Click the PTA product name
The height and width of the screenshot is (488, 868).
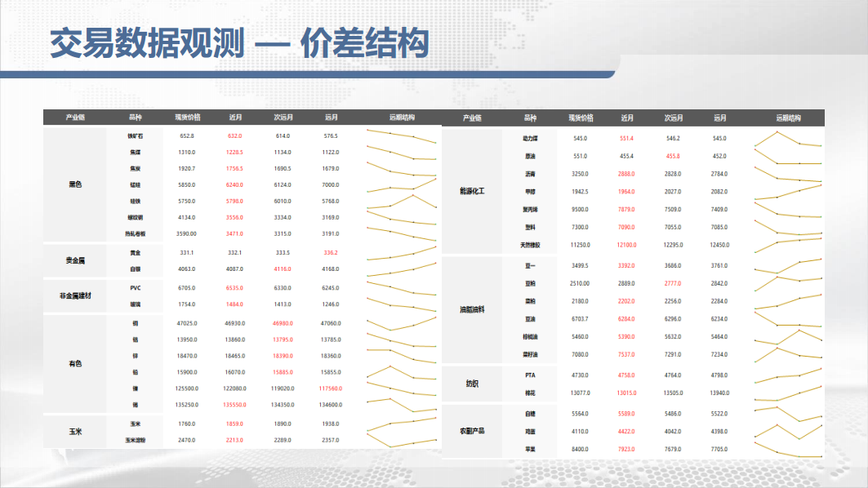tap(530, 375)
